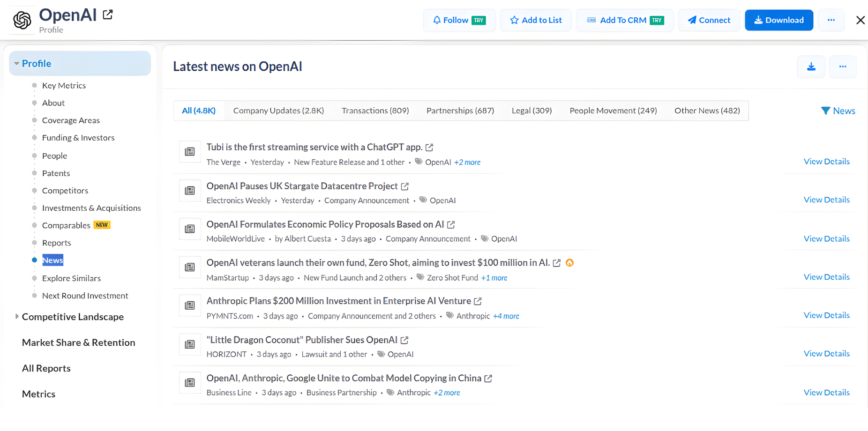Open external link for Economic Policy Proposals article
The width and height of the screenshot is (868, 431).
point(451,225)
